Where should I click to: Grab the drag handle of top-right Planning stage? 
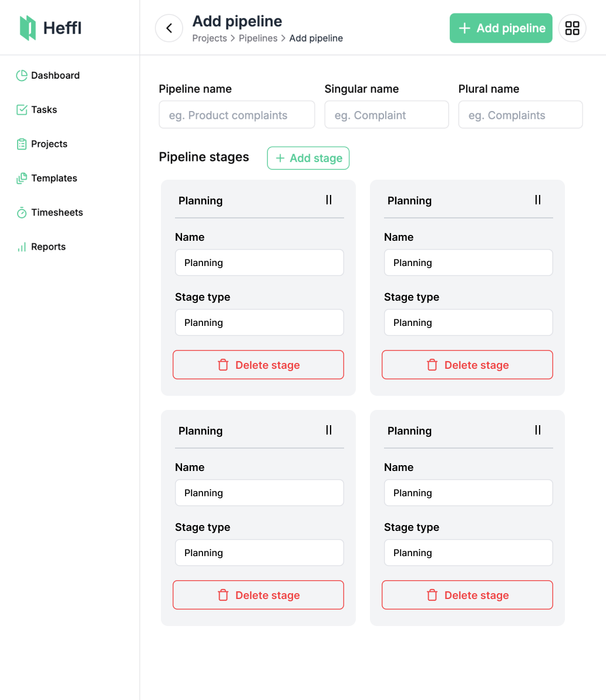pyautogui.click(x=538, y=200)
